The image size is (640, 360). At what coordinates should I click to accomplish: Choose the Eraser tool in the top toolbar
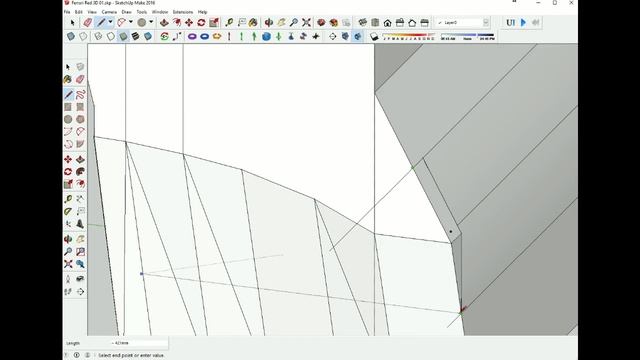pos(87,22)
